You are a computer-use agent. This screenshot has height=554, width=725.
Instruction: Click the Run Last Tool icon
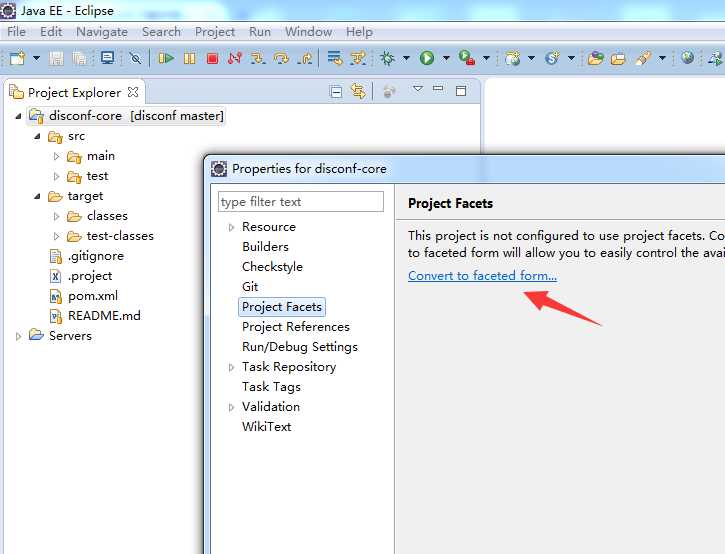[x=467, y=58]
